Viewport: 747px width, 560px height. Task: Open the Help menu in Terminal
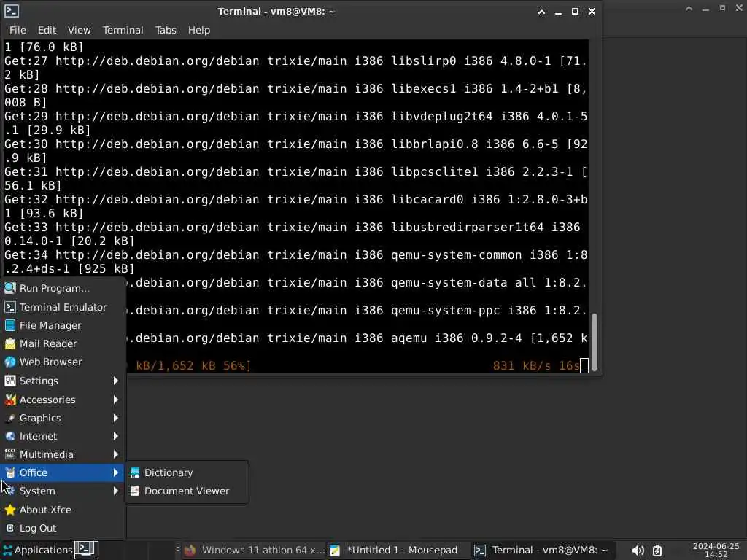[x=198, y=30]
